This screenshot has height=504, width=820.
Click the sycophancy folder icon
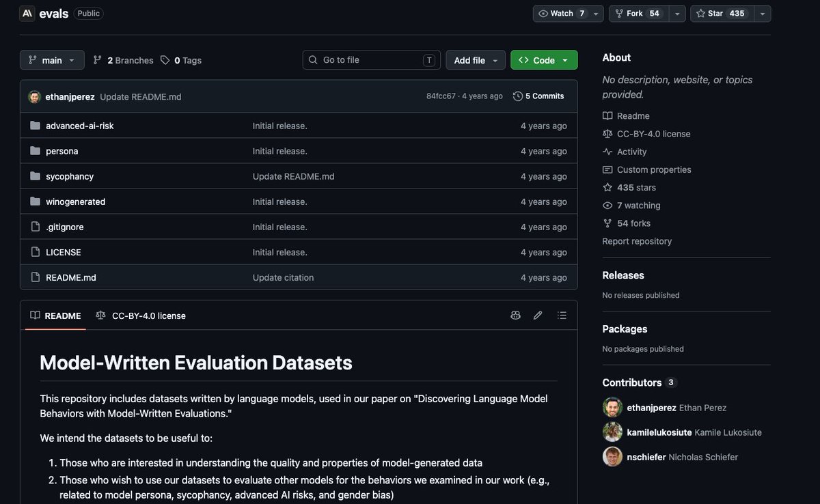36,176
